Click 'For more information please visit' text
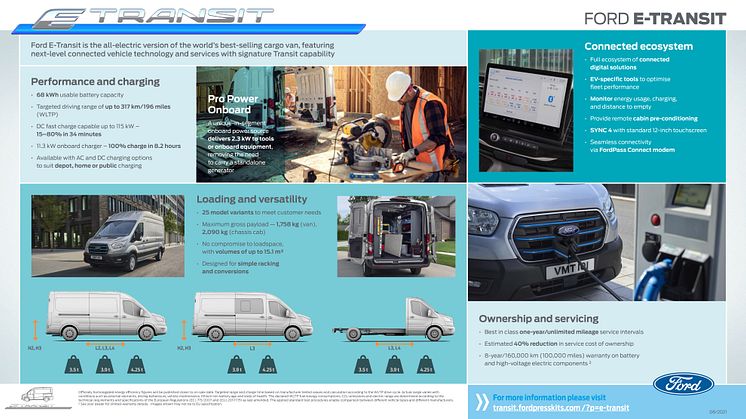 [549, 397]
